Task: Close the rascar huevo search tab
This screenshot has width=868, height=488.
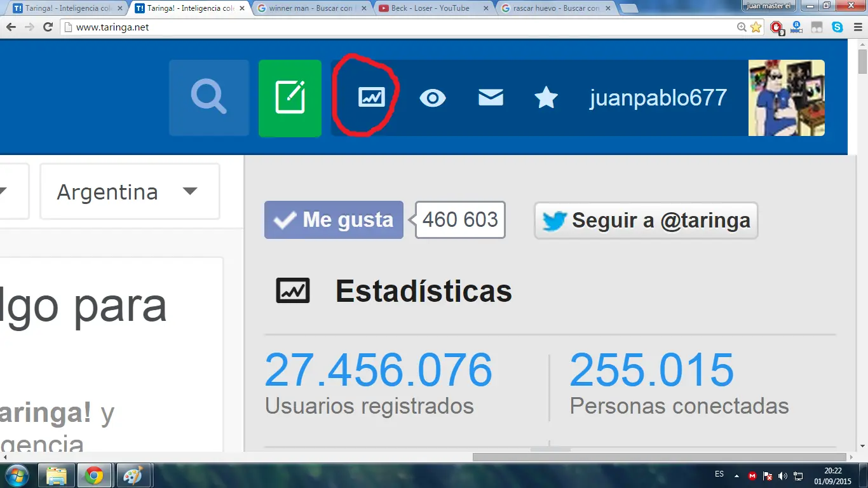Action: pyautogui.click(x=607, y=8)
